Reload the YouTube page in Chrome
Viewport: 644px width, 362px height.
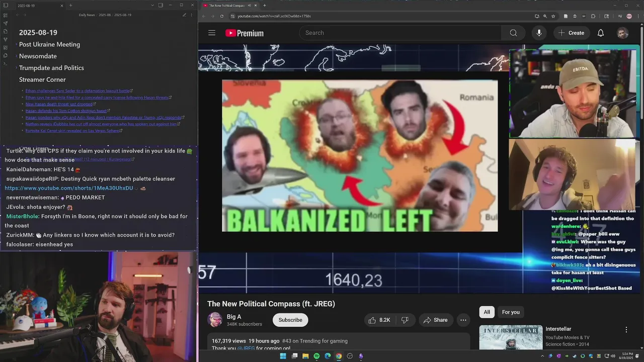pyautogui.click(x=222, y=16)
